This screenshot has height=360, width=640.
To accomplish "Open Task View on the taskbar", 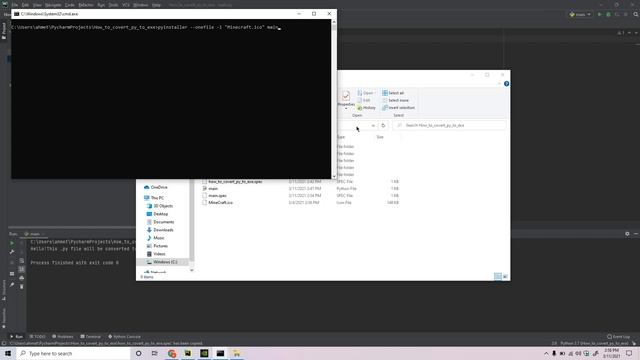I will point(155,353).
